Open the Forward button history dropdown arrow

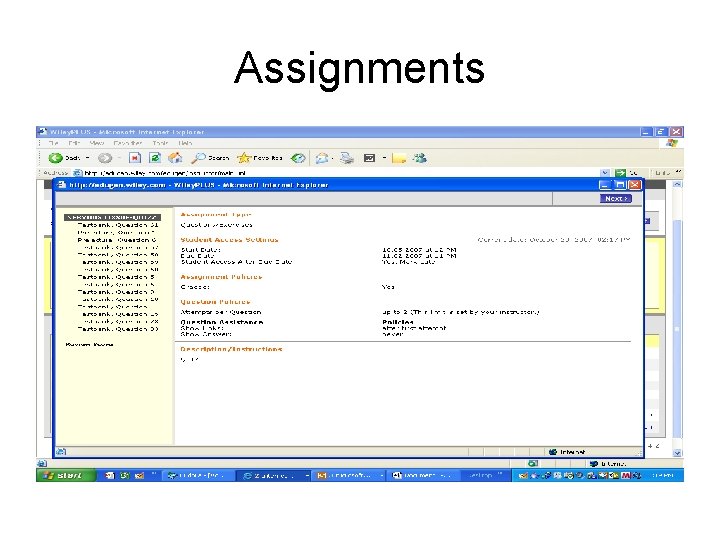point(118,158)
